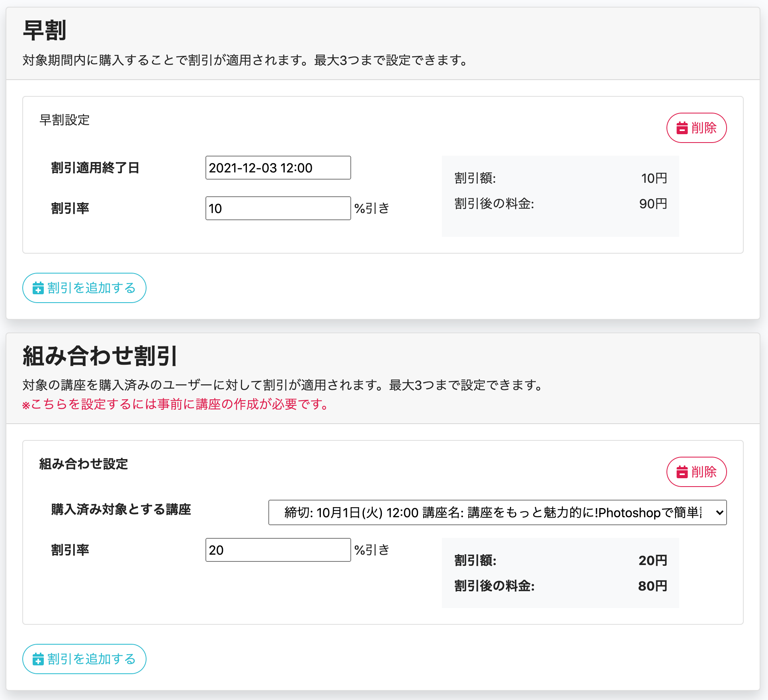Click the combination 割引率 field showing 20
This screenshot has width=768, height=700.
[278, 550]
